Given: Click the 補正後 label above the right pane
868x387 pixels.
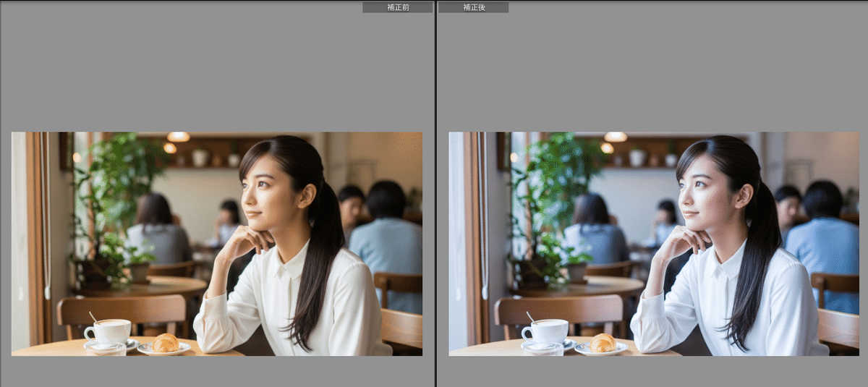Looking at the screenshot, I should click(473, 7).
